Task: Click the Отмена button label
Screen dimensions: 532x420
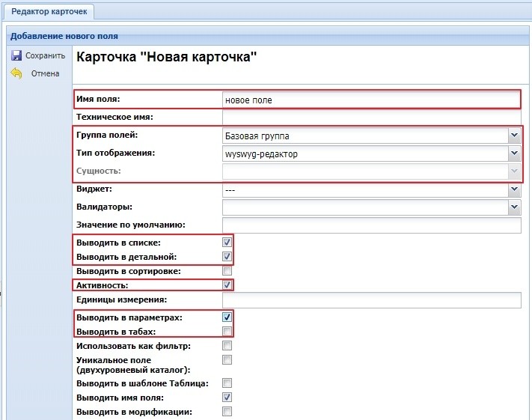Action: tap(45, 73)
